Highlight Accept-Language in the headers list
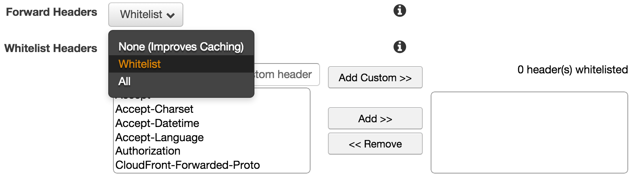This screenshot has height=183, width=644. 160,138
